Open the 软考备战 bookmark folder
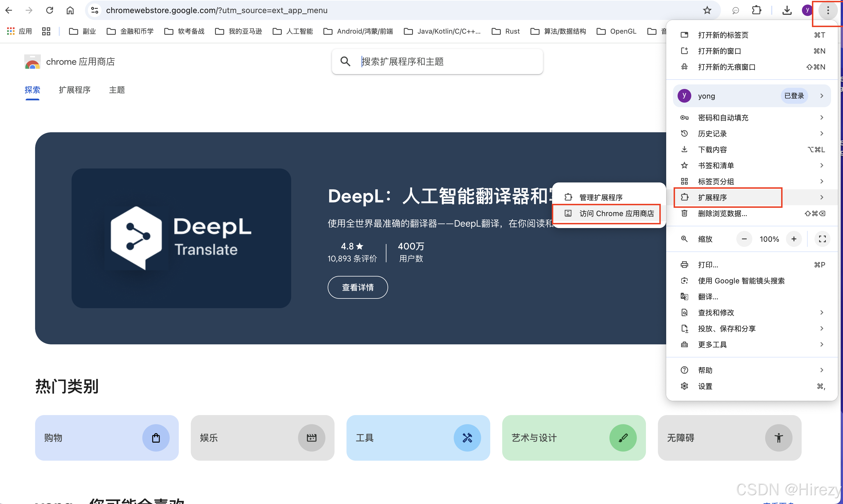Image resolution: width=843 pixels, height=504 pixels. click(184, 31)
